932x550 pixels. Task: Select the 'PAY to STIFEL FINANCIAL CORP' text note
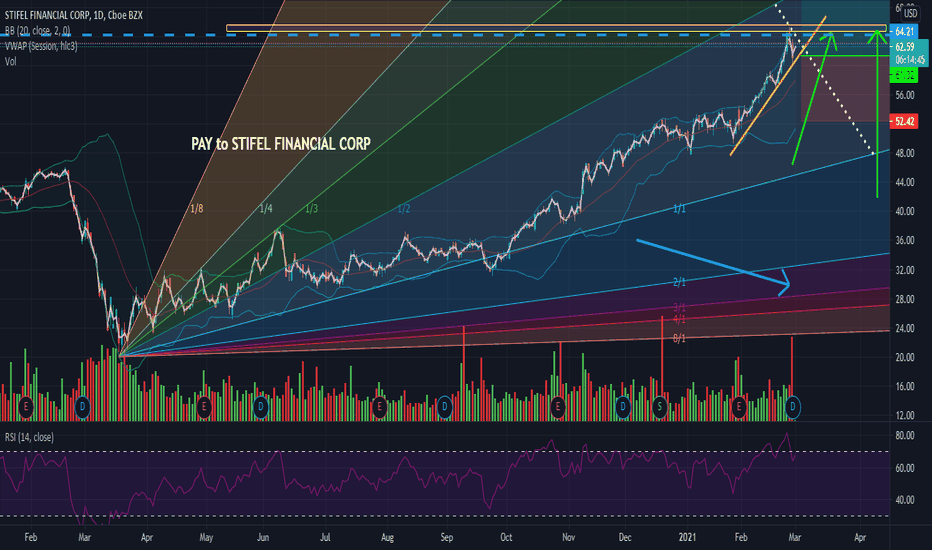pos(281,144)
